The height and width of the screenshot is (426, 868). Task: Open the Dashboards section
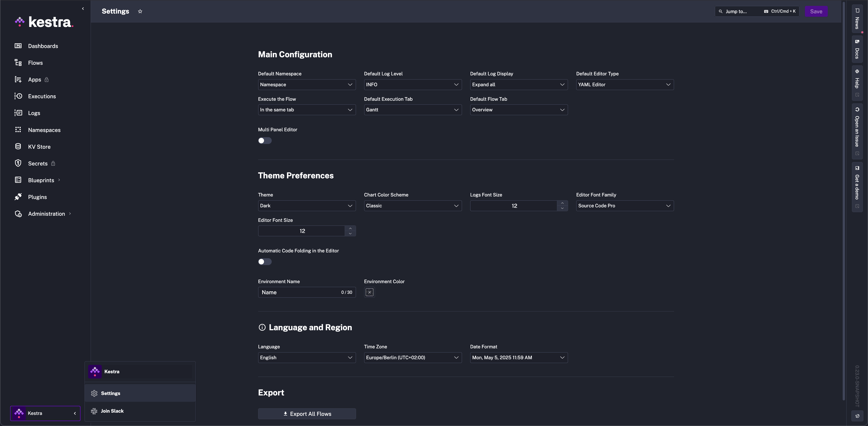coord(43,46)
